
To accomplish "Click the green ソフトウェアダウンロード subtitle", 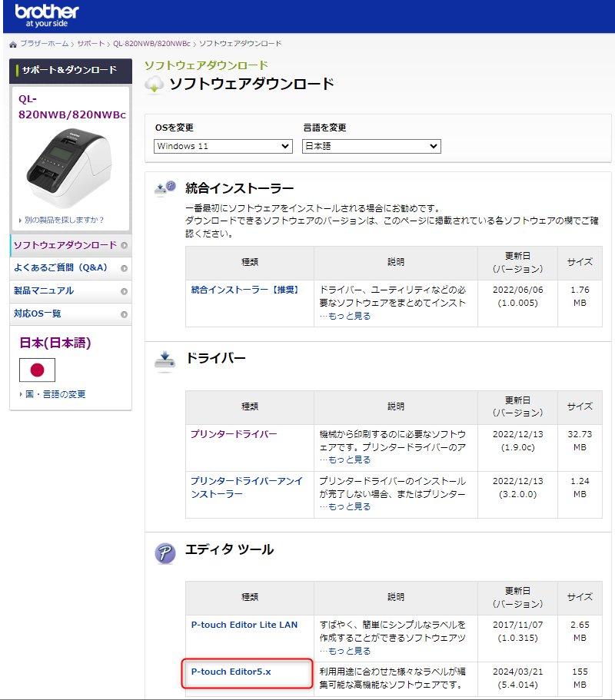I will [206, 65].
